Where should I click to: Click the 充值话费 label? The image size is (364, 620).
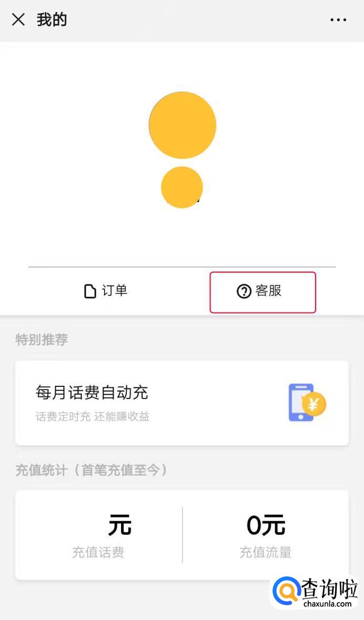[x=98, y=553]
